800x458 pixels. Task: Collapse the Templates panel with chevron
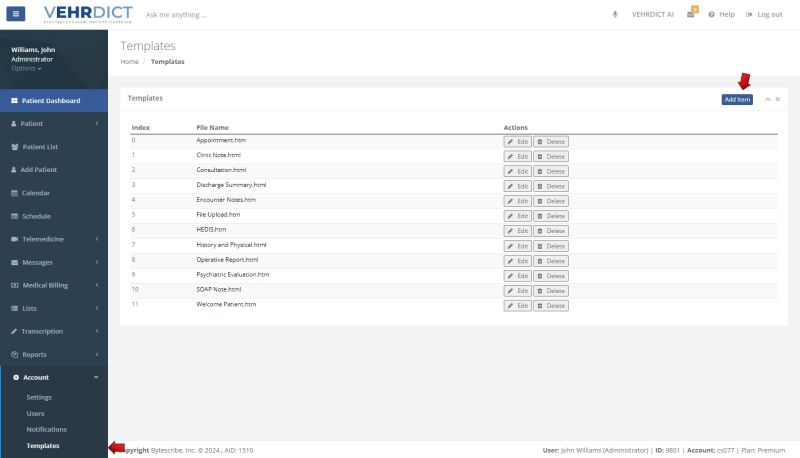[x=767, y=99]
